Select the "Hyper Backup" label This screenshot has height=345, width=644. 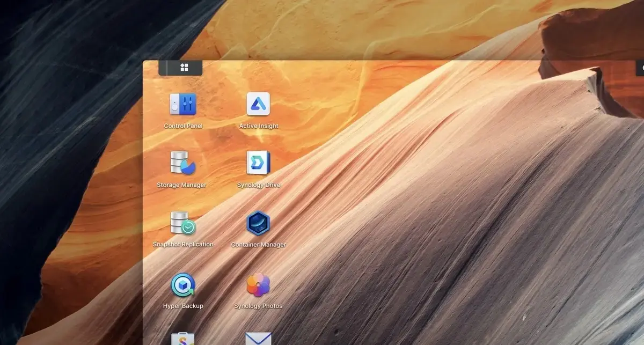pyautogui.click(x=183, y=306)
